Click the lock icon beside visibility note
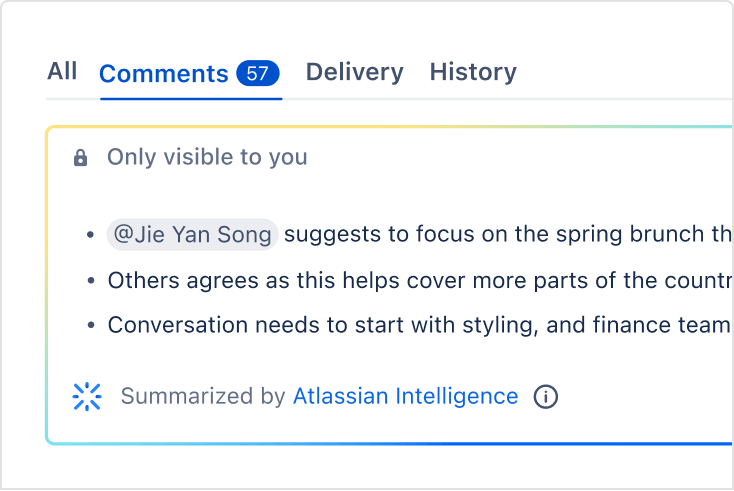Image resolution: width=734 pixels, height=491 pixels. point(81,158)
